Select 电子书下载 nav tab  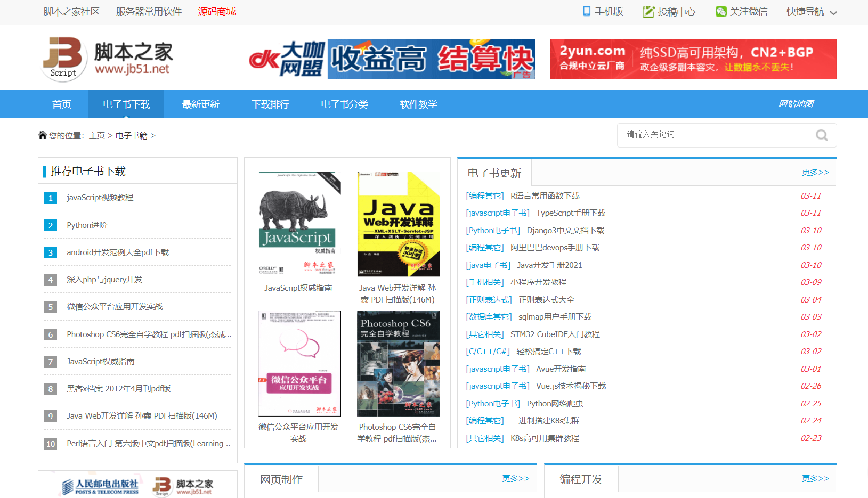click(x=126, y=104)
